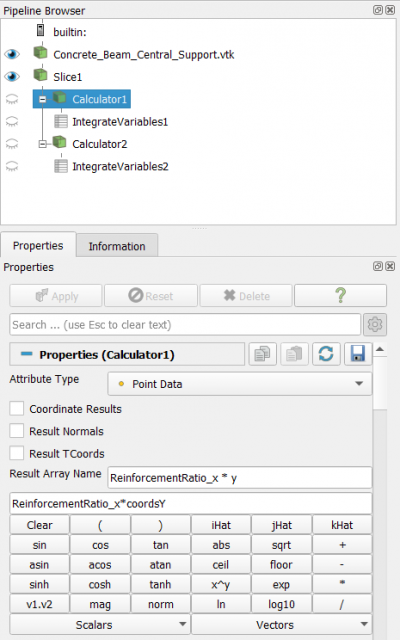Viewport: 400px width, 640px height.
Task: Select Slice1 in the pipeline browser
Action: (x=68, y=77)
